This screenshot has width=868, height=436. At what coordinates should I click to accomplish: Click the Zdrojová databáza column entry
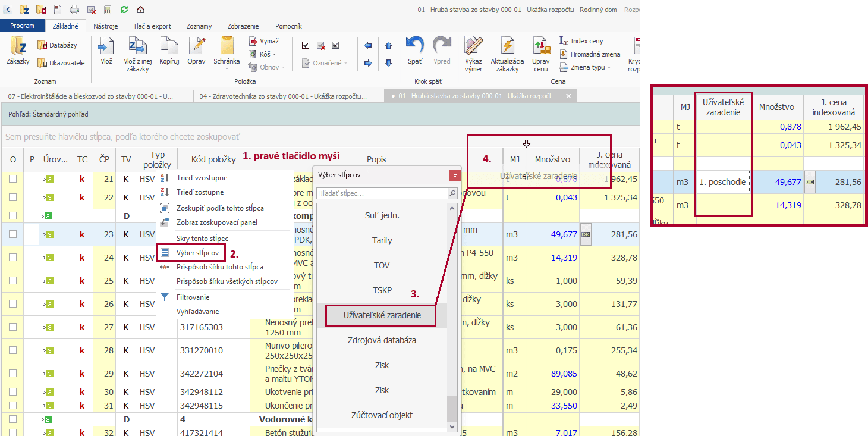[382, 340]
